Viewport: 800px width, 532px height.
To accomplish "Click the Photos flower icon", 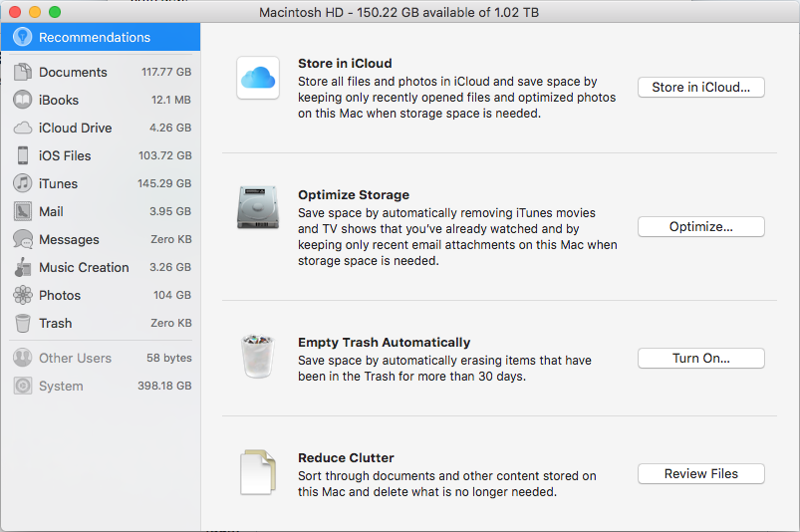I will pyautogui.click(x=23, y=295).
